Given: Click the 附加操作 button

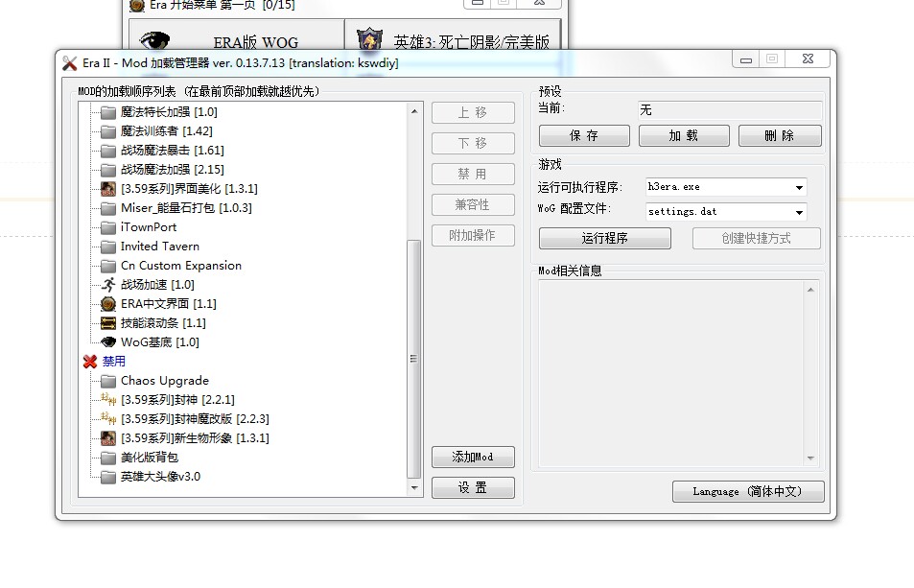Looking at the screenshot, I should point(473,235).
